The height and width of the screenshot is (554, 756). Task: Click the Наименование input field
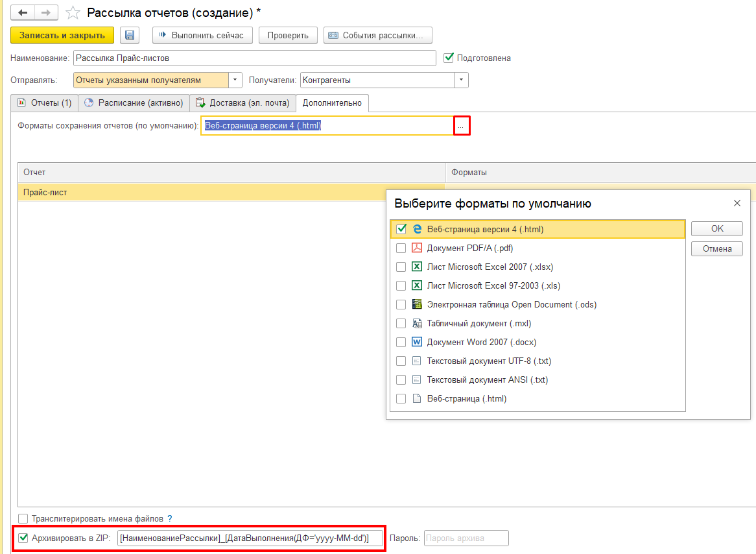click(255, 58)
